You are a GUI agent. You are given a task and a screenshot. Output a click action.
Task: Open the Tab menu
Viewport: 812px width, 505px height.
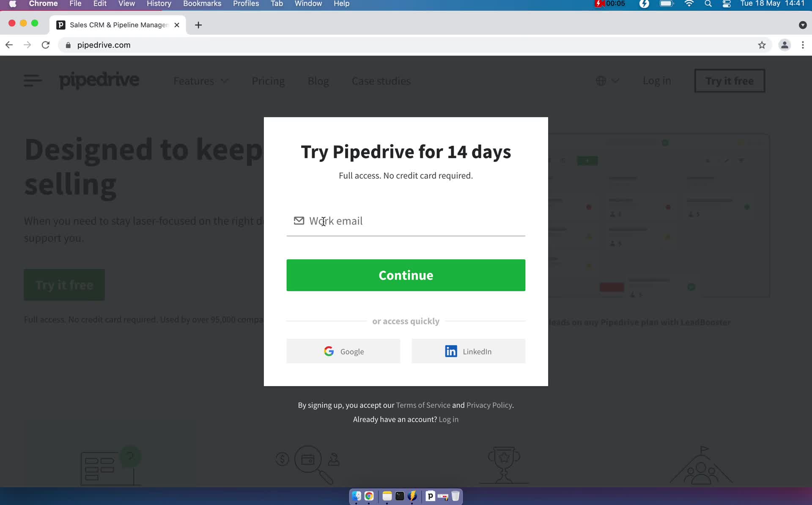pos(277,4)
